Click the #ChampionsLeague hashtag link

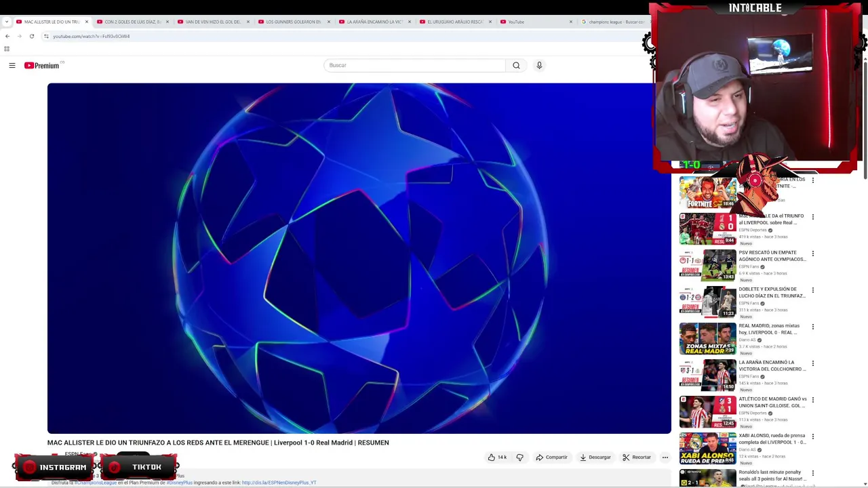96,483
